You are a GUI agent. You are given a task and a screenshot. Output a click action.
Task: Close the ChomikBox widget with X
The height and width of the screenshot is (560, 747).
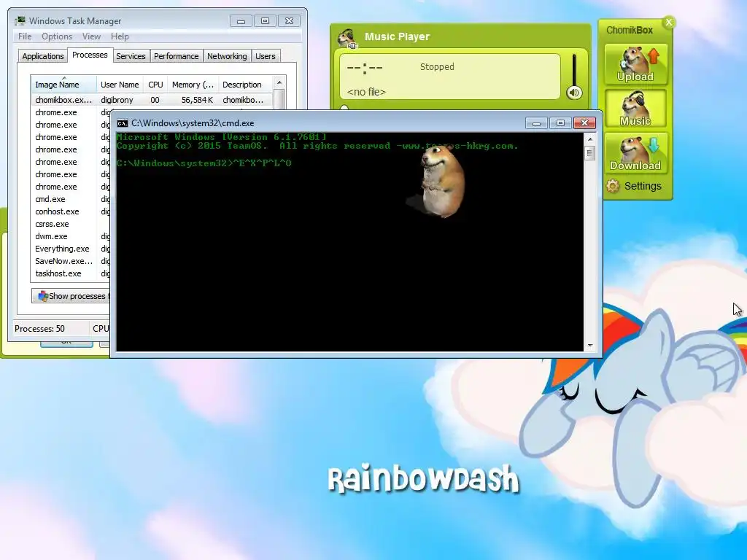click(x=669, y=23)
